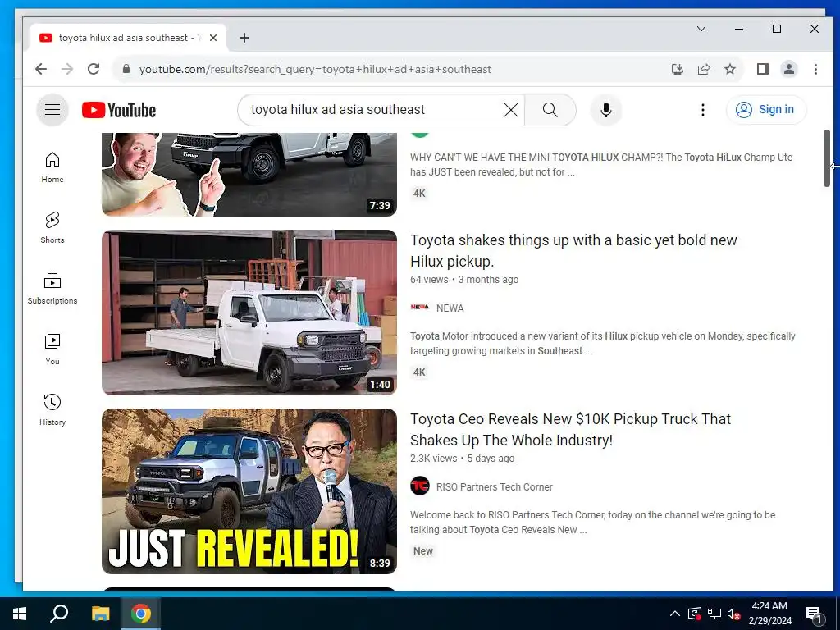Open Subscriptions in the sidebar
The width and height of the screenshot is (840, 630).
(52, 288)
